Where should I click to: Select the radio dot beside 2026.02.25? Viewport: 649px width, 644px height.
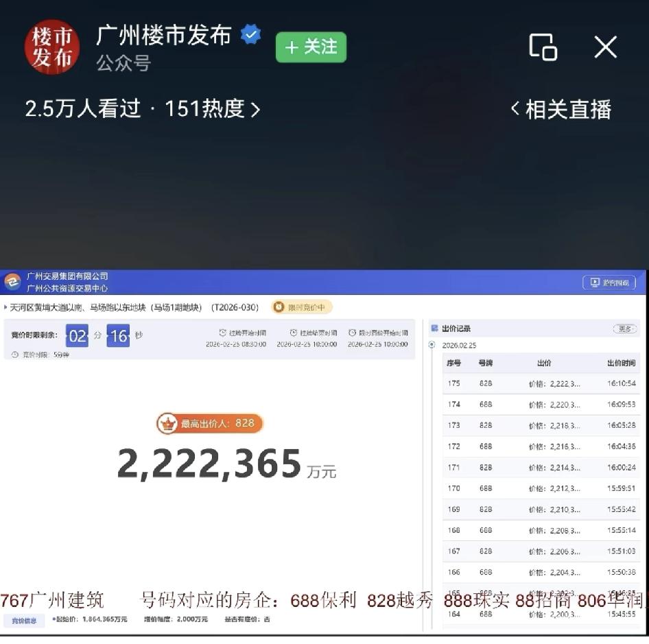[431, 345]
